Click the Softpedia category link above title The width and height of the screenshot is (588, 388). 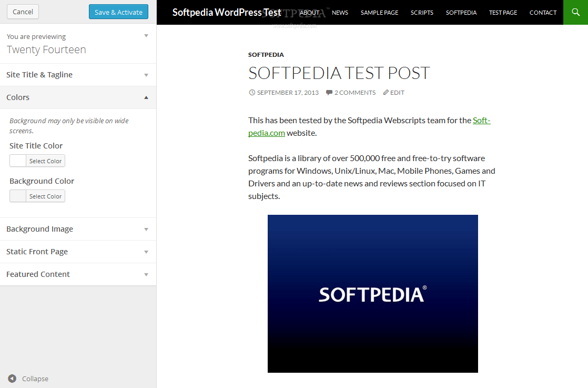(x=266, y=55)
